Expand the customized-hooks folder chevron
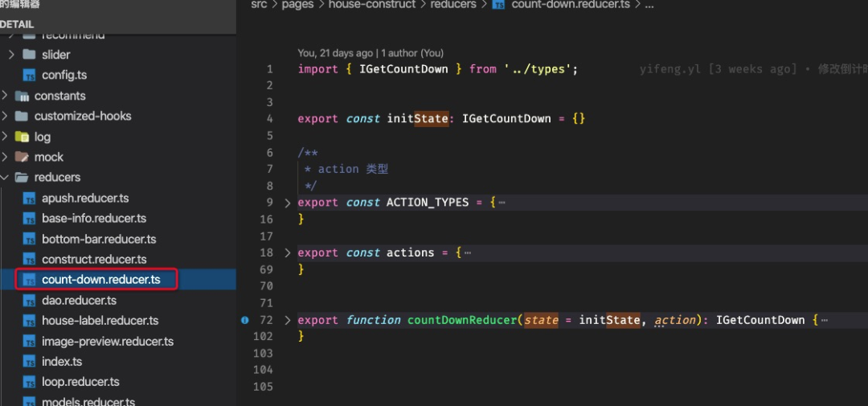 pyautogui.click(x=5, y=117)
